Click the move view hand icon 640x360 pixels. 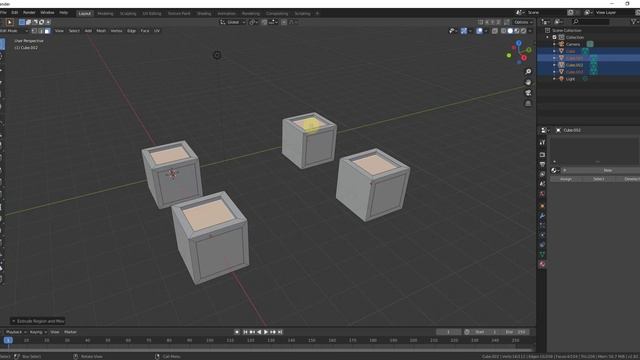528,82
